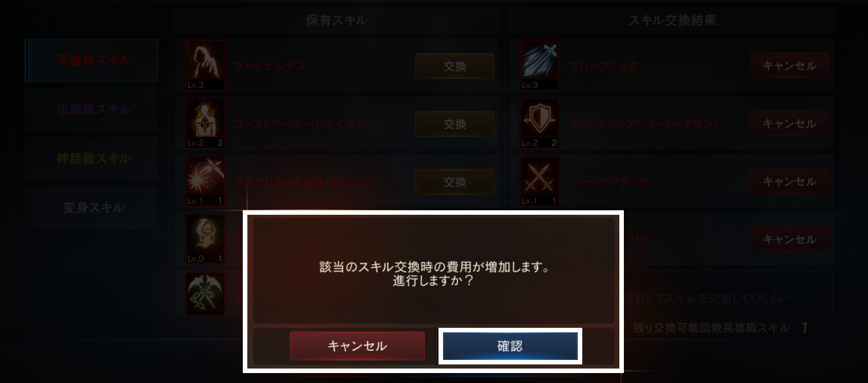Image resolution: width=868 pixels, height=383 pixels.
Task: Open the 神話級スキル tab
Action: click(92, 159)
